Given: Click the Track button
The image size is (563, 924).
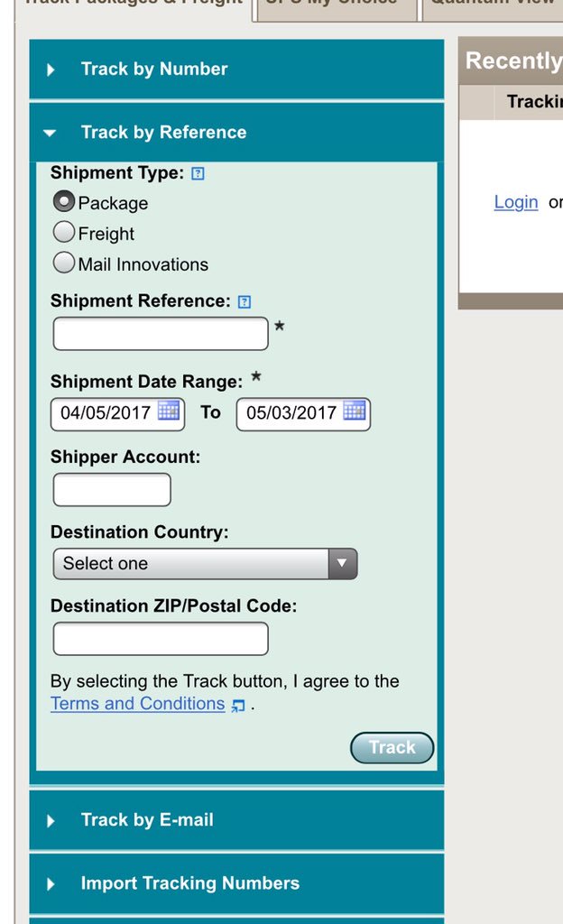Looking at the screenshot, I should click(392, 748).
